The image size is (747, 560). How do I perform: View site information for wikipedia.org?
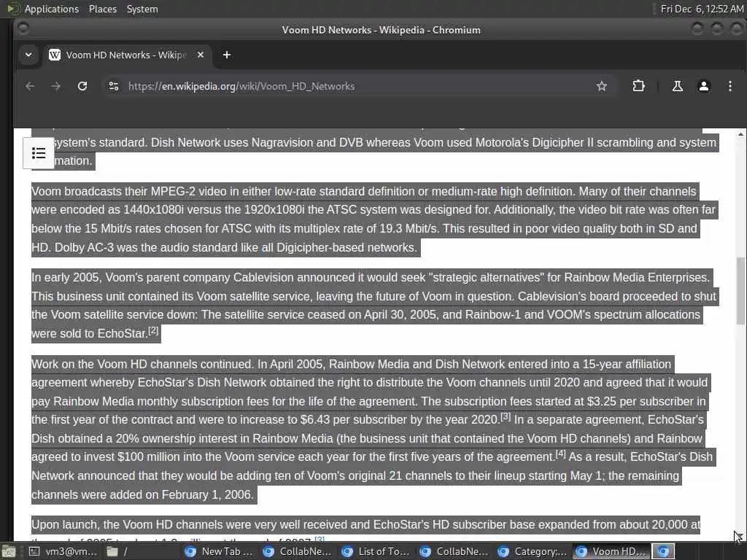[113, 86]
